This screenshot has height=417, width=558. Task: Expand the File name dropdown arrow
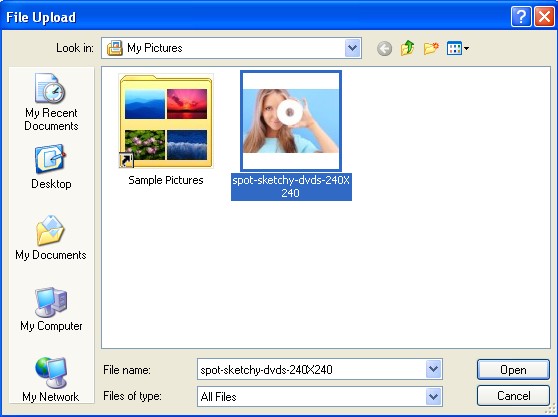(x=433, y=369)
